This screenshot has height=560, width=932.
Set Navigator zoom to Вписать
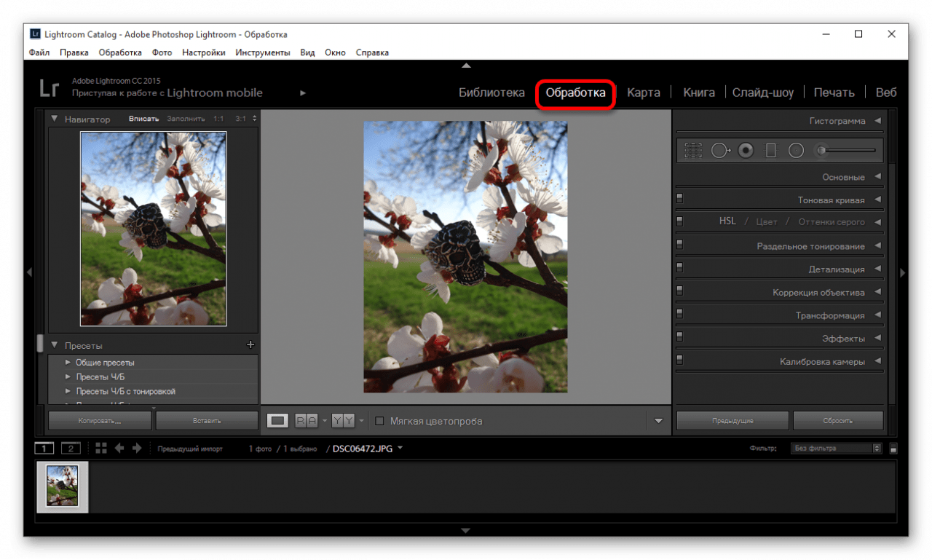[143, 118]
